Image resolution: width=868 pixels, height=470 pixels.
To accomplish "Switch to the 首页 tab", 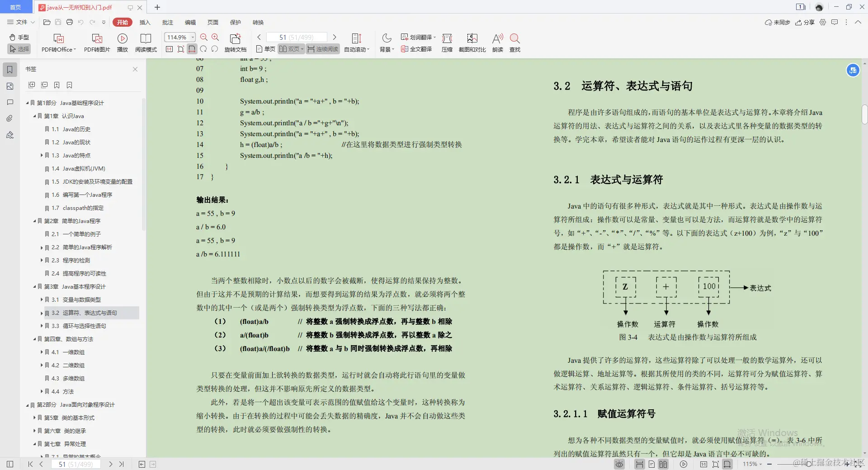I will [16, 7].
